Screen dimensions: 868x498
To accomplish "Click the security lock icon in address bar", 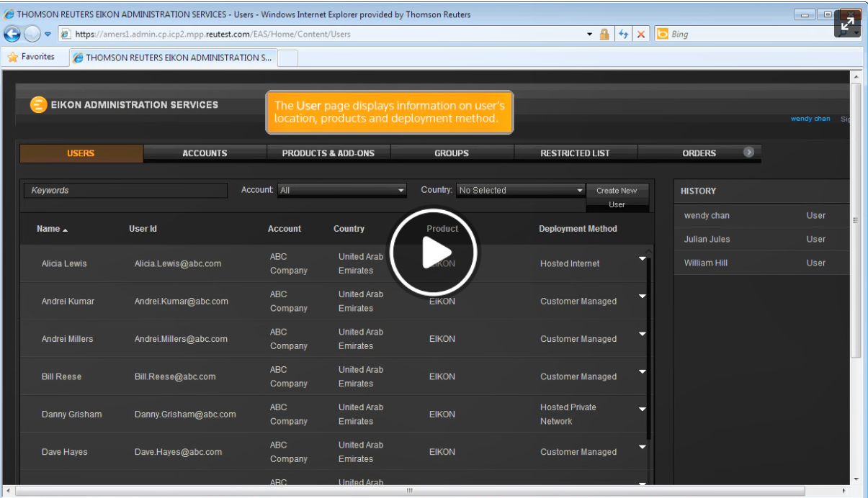I will 604,34.
